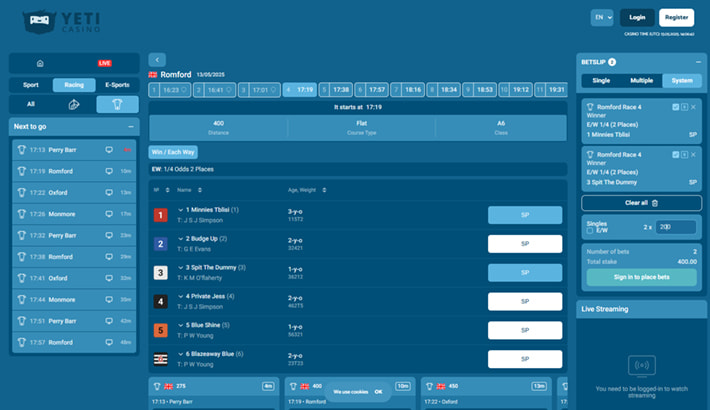Click the Win / Each Way market button
The width and height of the screenshot is (710, 410).
(173, 152)
